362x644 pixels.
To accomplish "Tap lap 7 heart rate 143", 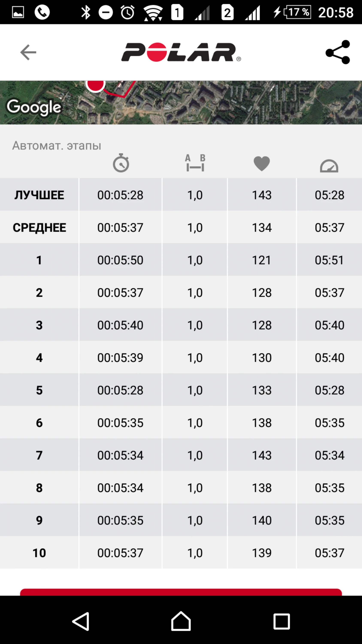I will click(262, 455).
